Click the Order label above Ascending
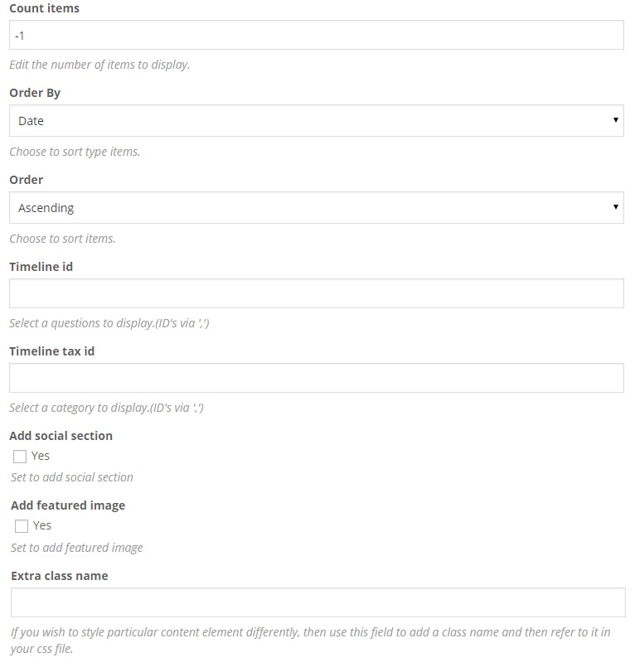The width and height of the screenshot is (635, 672). pos(27,180)
